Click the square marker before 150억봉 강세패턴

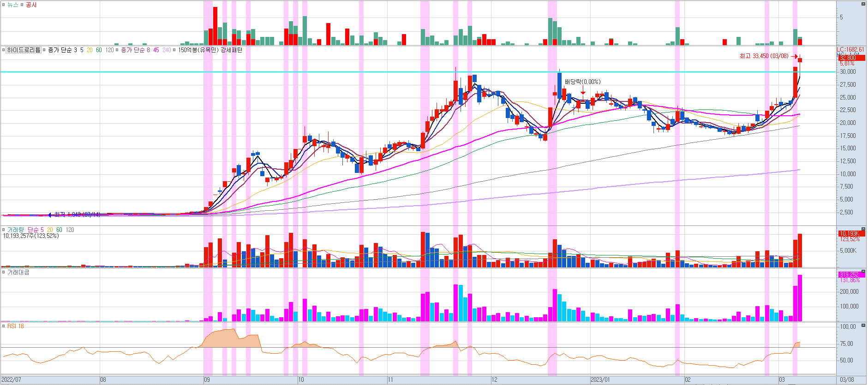click(x=174, y=50)
